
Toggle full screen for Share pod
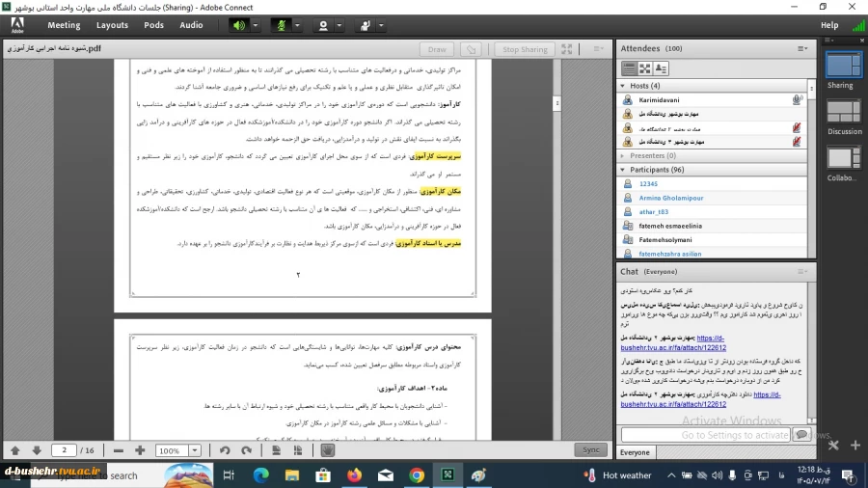point(566,49)
